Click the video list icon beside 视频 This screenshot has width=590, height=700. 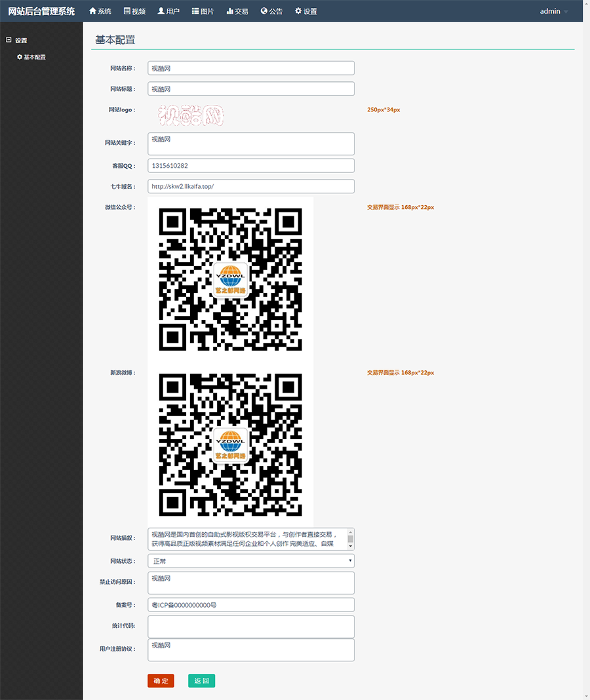[x=127, y=10]
